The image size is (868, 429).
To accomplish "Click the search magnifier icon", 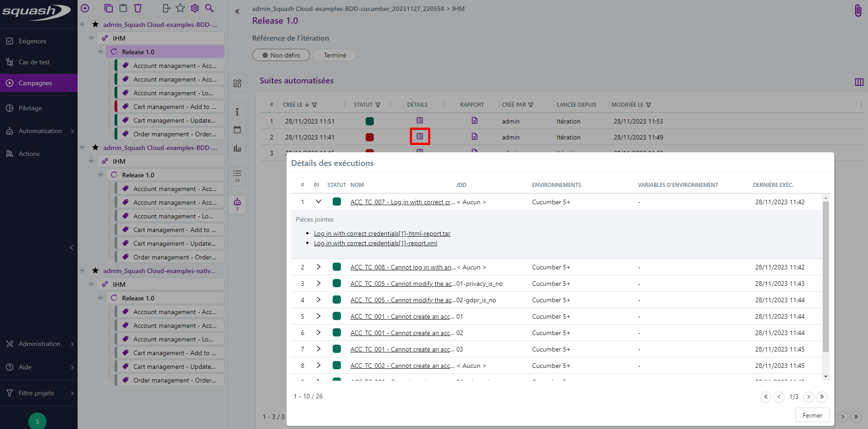I will [x=209, y=8].
